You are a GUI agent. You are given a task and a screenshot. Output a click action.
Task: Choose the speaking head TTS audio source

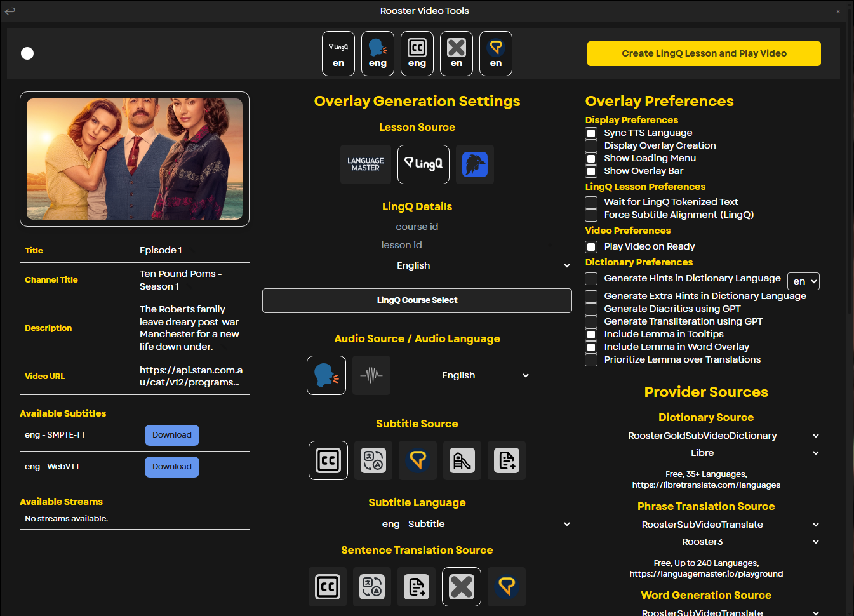(326, 375)
